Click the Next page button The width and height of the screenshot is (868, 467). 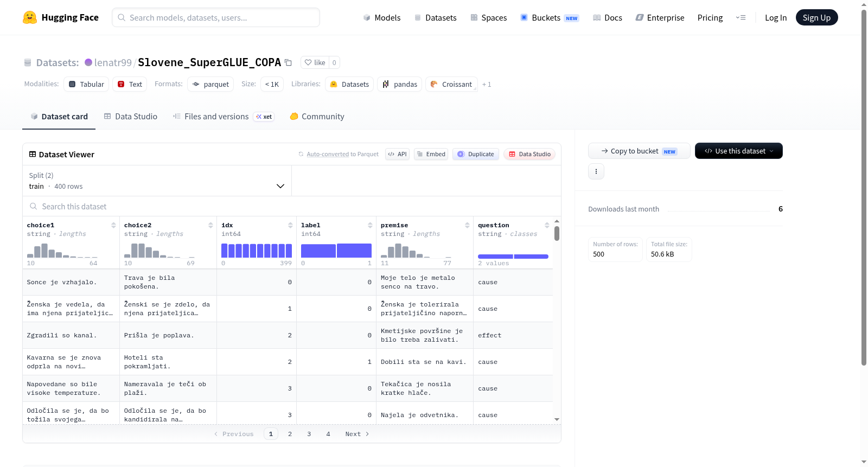(357, 434)
